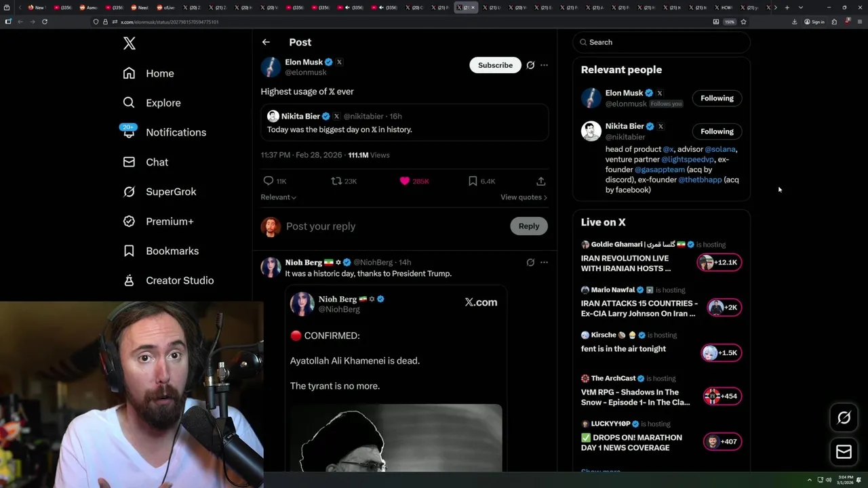Toggle Following for Elon Musk
This screenshot has width=868, height=488.
(717, 98)
